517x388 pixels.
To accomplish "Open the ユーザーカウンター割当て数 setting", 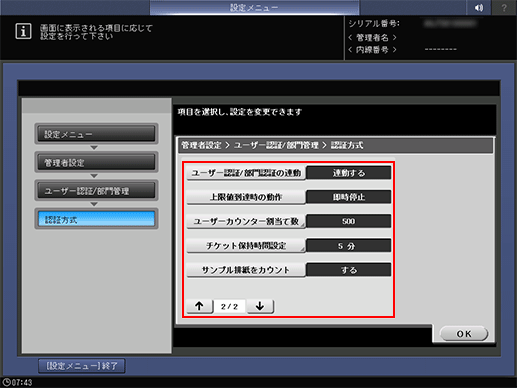I will point(246,221).
